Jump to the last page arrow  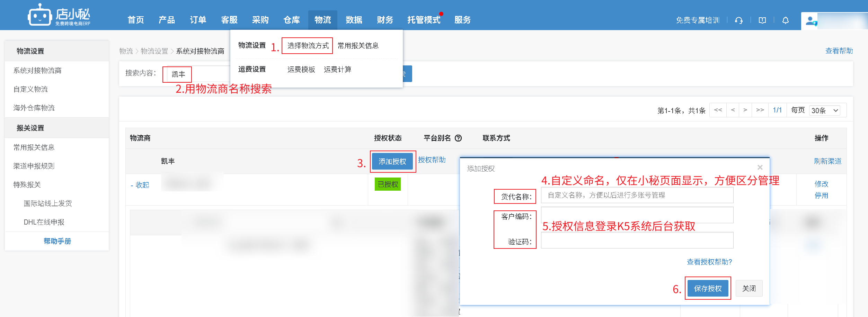[x=760, y=110]
